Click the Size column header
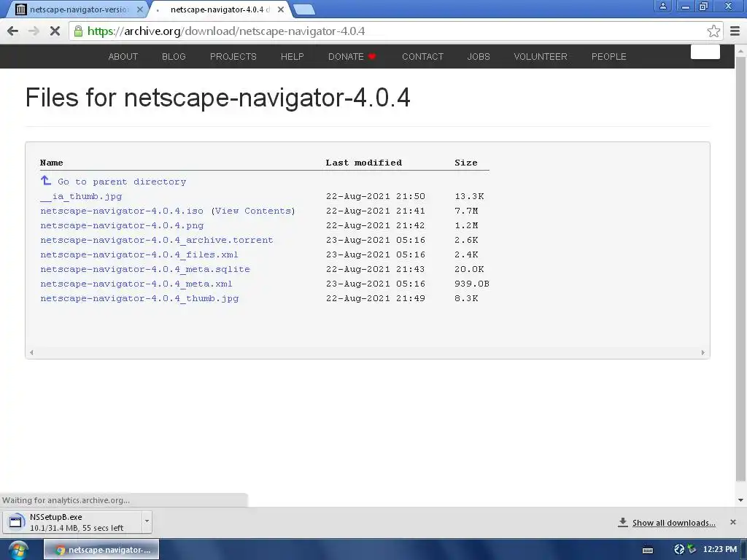The height and width of the screenshot is (560, 747). pos(466,163)
